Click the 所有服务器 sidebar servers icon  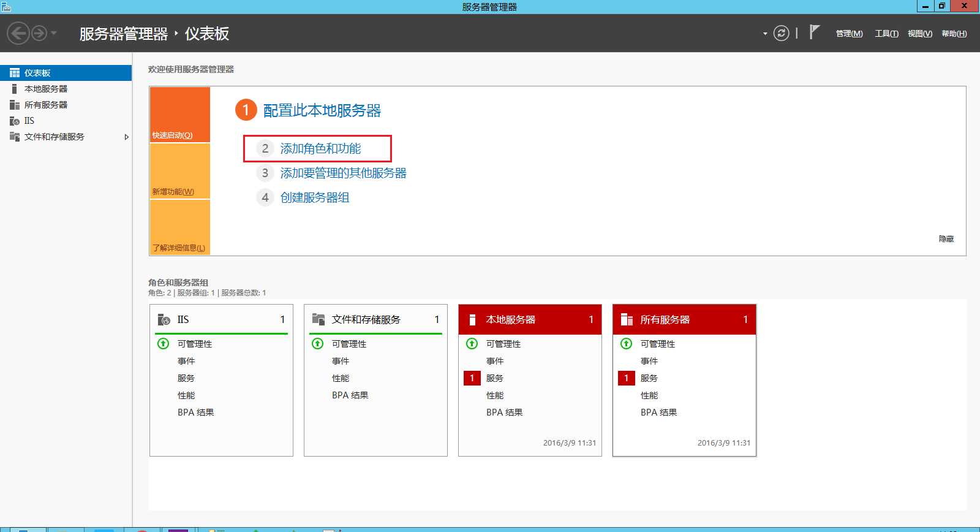click(15, 105)
